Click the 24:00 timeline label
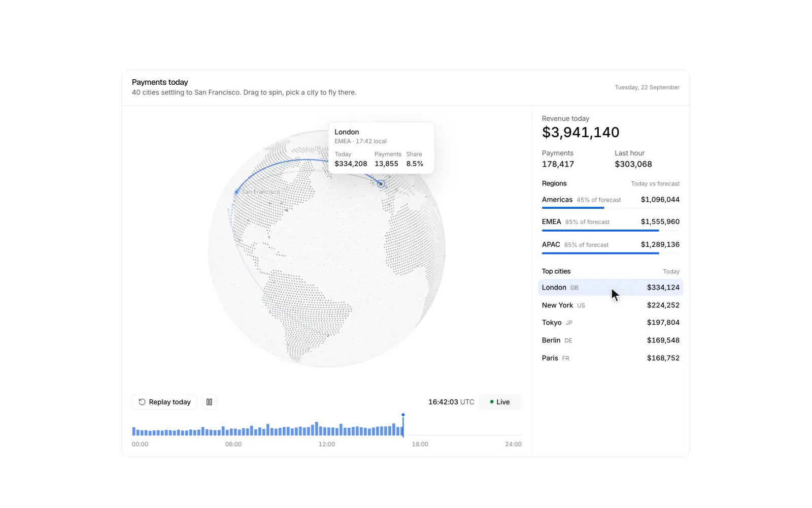812x508 pixels. point(513,444)
